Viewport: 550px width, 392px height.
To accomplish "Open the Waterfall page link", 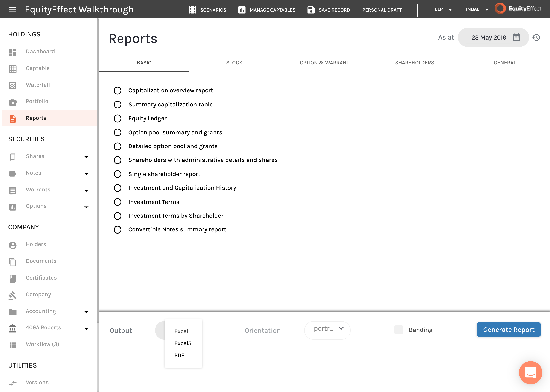I will click(38, 85).
